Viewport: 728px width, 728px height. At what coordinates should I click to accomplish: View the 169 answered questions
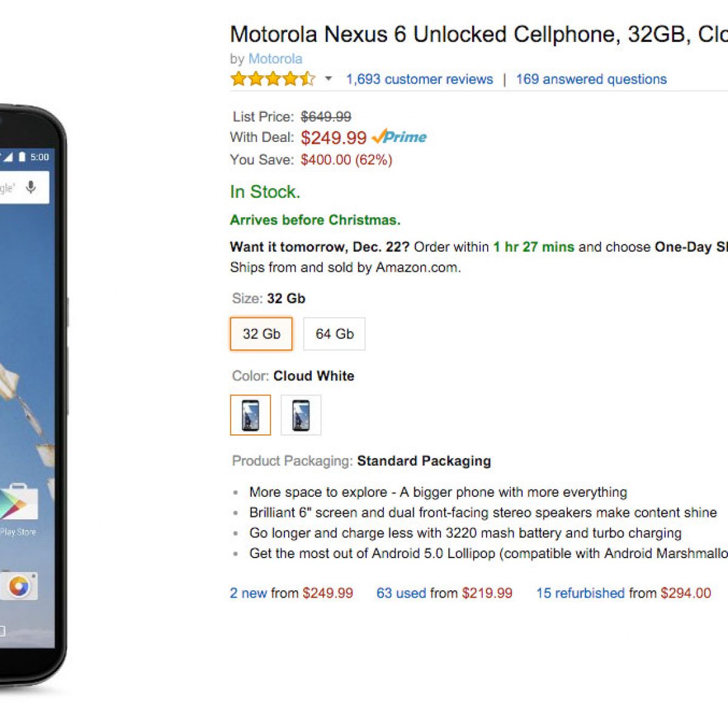(591, 79)
